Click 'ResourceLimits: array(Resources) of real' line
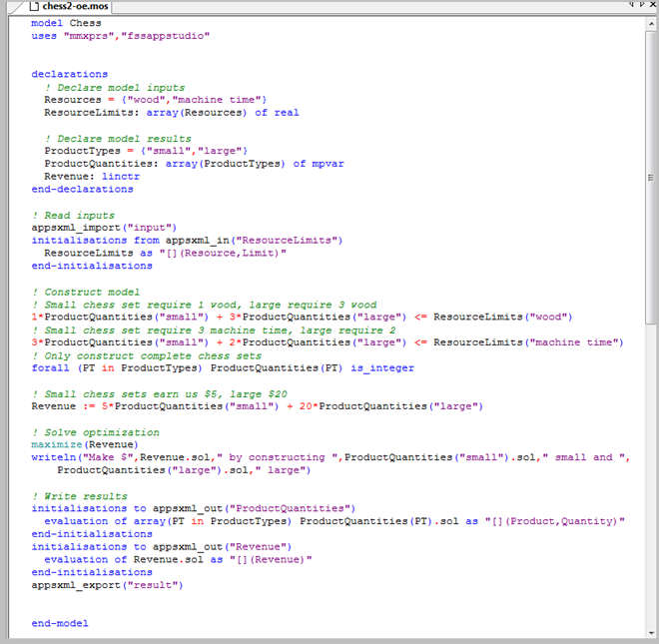Viewport: 659px width, 644px height. pos(172,113)
